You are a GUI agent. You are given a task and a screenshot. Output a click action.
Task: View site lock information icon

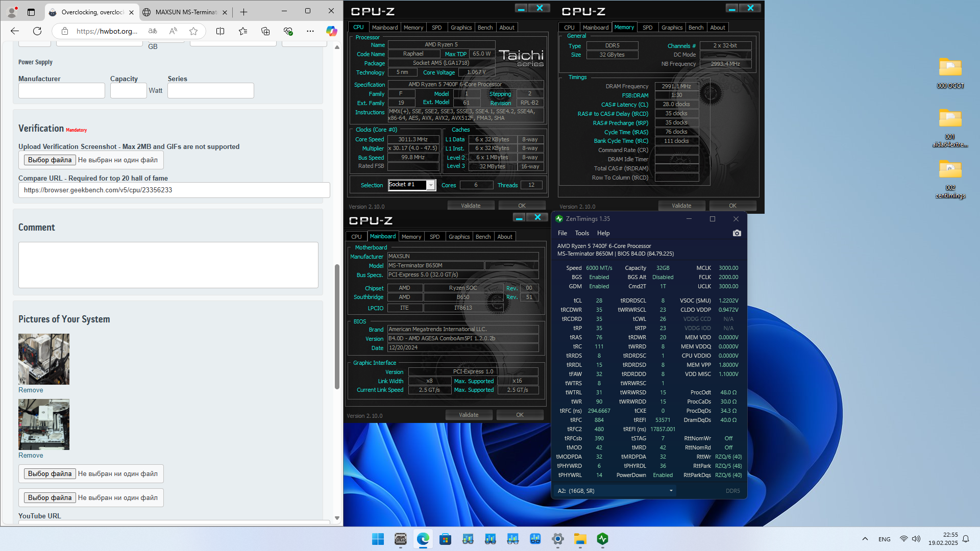tap(65, 31)
